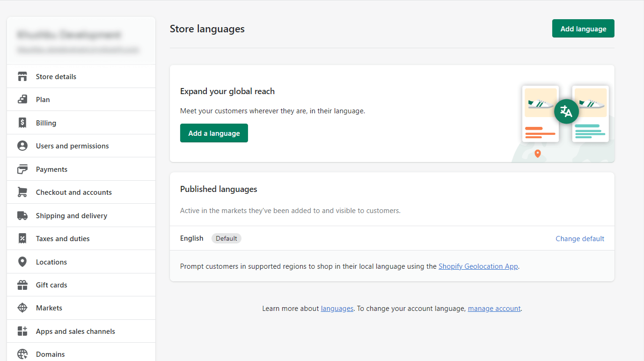
Task: Open Taxes and duties via its icon
Action: coord(22,238)
